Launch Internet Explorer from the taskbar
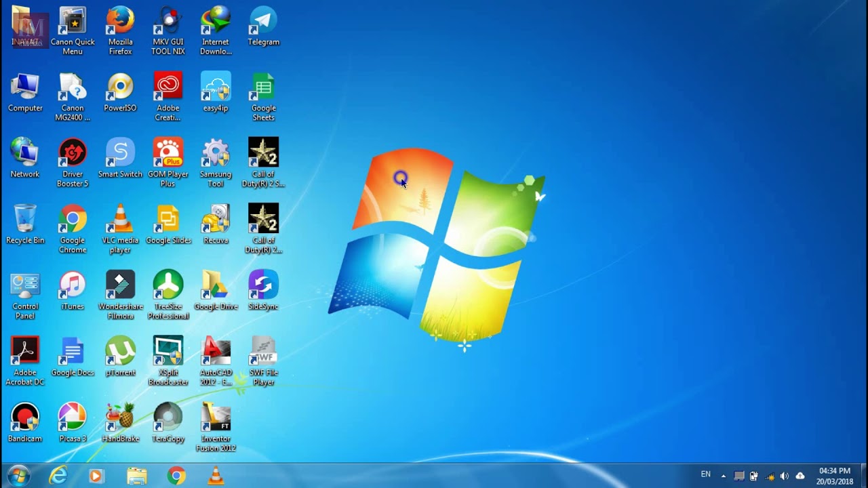This screenshot has width=868, height=488. pyautogui.click(x=58, y=476)
